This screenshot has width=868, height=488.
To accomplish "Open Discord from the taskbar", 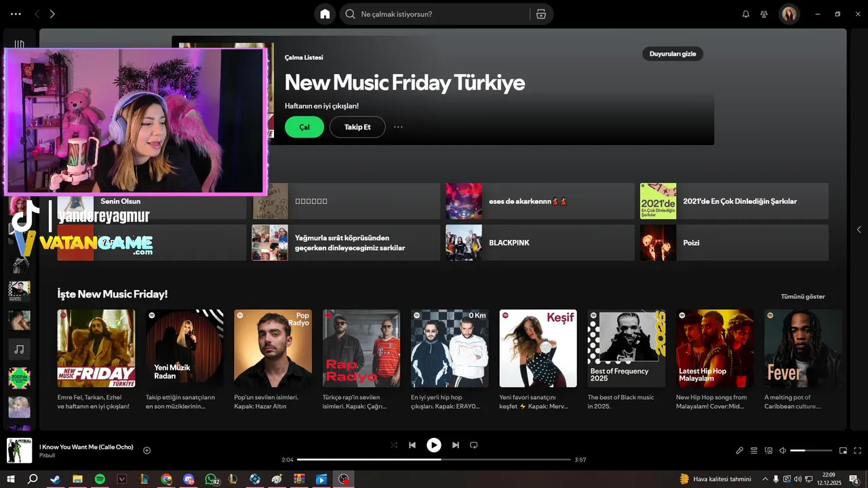I will [x=189, y=479].
